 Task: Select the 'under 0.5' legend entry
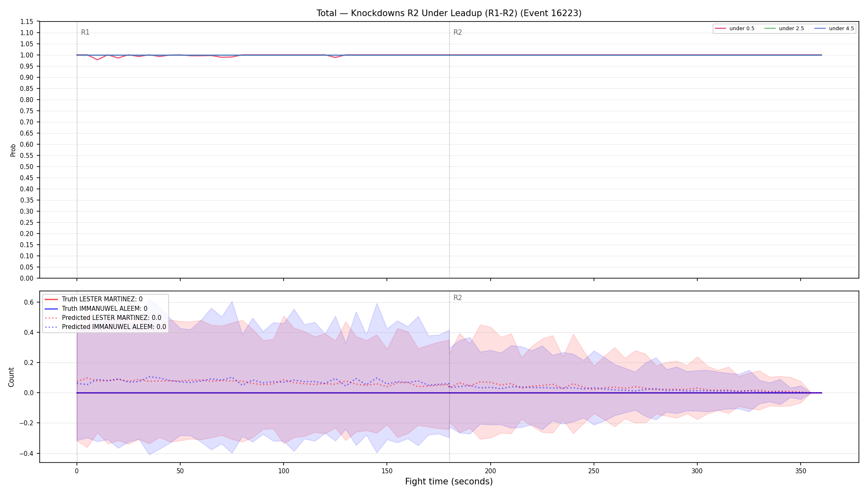coord(734,29)
